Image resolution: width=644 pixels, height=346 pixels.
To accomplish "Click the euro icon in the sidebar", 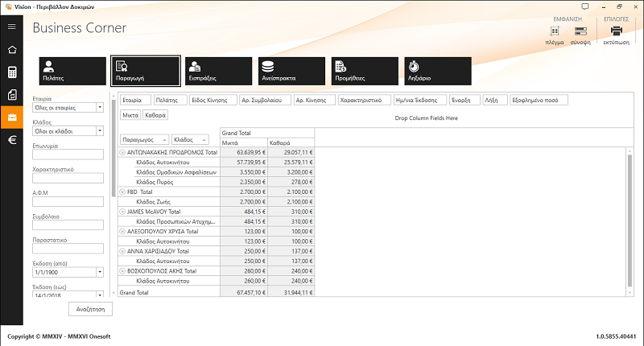I will [12, 141].
